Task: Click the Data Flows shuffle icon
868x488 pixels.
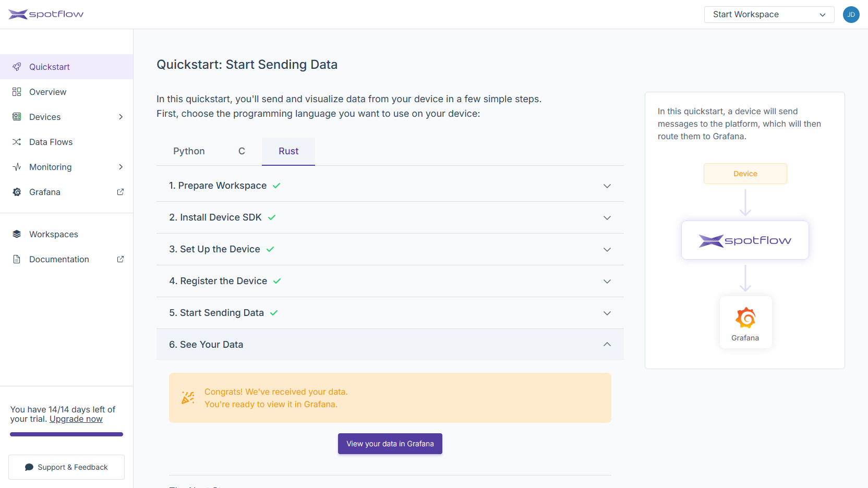Action: click(17, 142)
